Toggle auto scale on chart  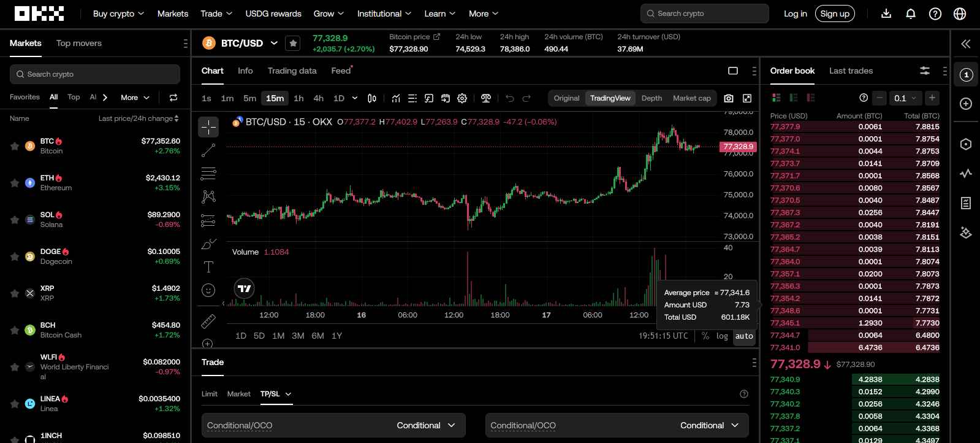coord(744,336)
